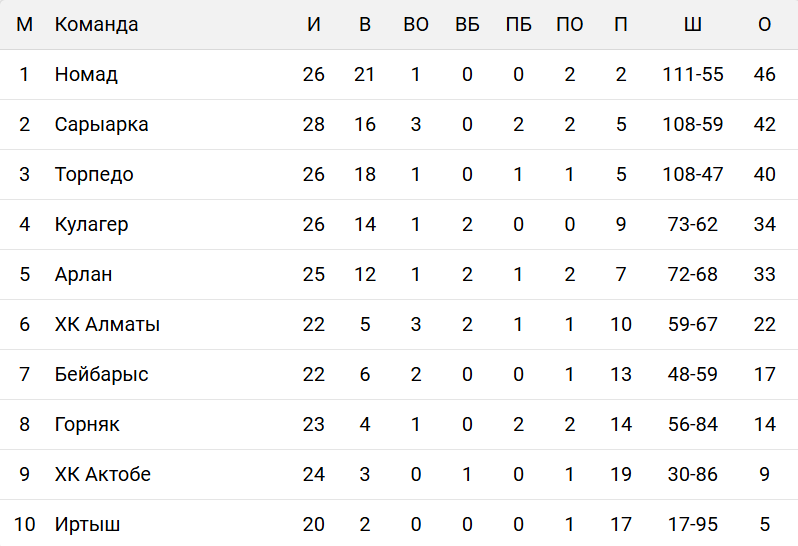Click the Номад team name
The height and width of the screenshot is (546, 798).
point(86,75)
